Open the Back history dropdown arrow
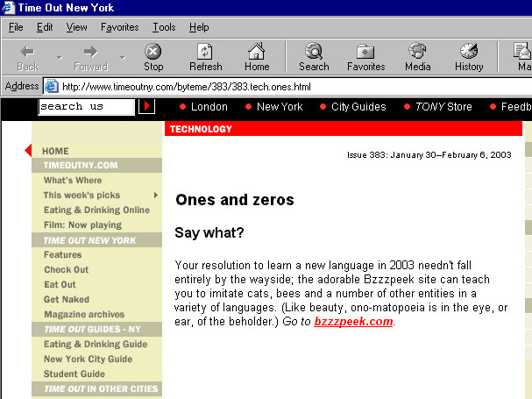Viewport: 532px width, 399px height. point(60,57)
